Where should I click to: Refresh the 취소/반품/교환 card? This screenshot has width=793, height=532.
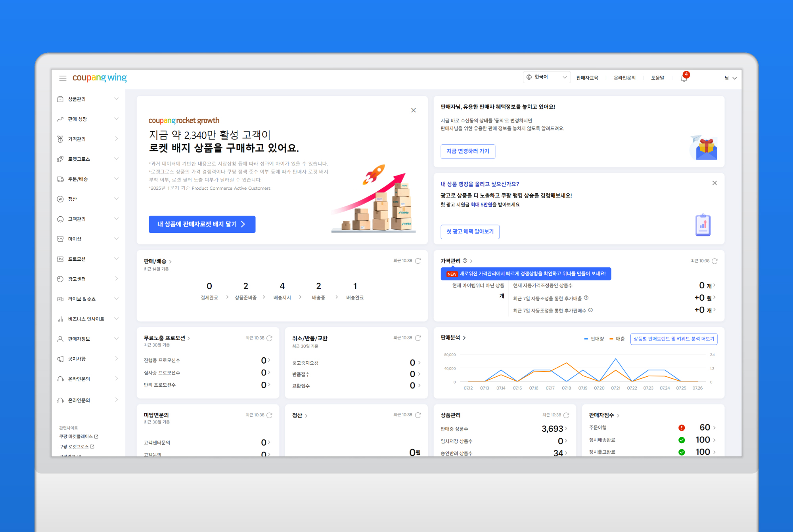(418, 338)
